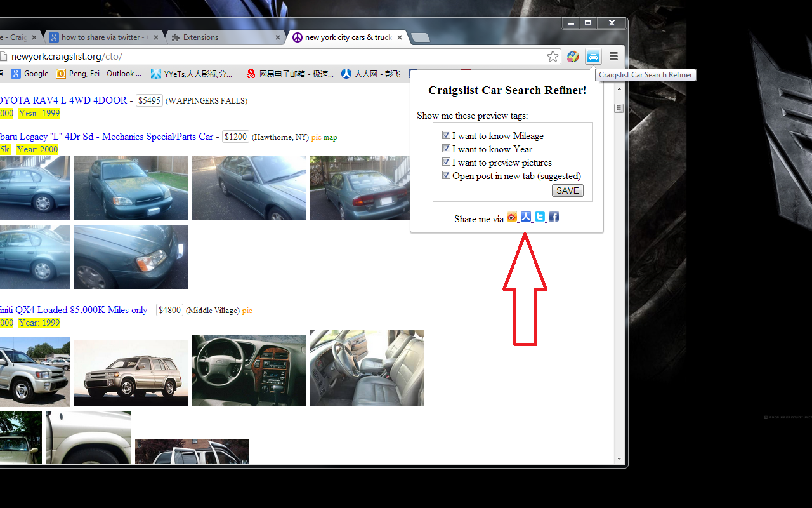The height and width of the screenshot is (508, 812).
Task: Close the new york city cars & trucks tab
Action: coord(400,37)
